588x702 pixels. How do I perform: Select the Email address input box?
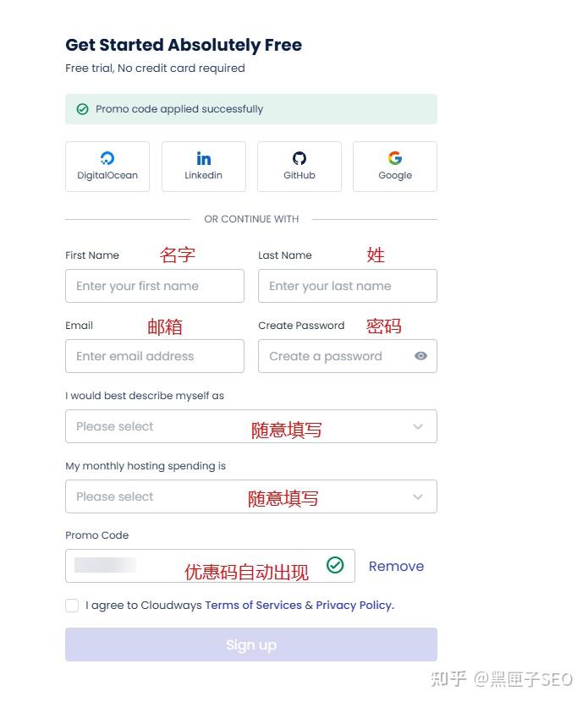[155, 356]
